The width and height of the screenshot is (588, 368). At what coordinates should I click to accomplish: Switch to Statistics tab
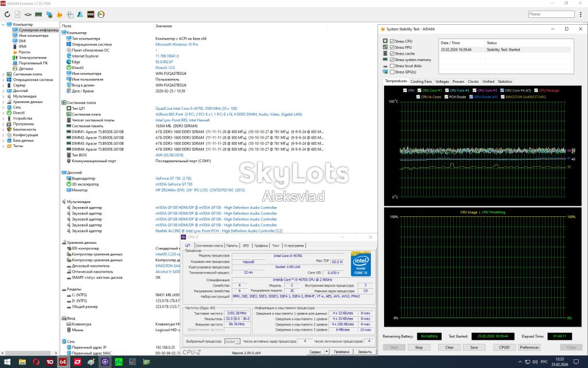[x=505, y=82]
